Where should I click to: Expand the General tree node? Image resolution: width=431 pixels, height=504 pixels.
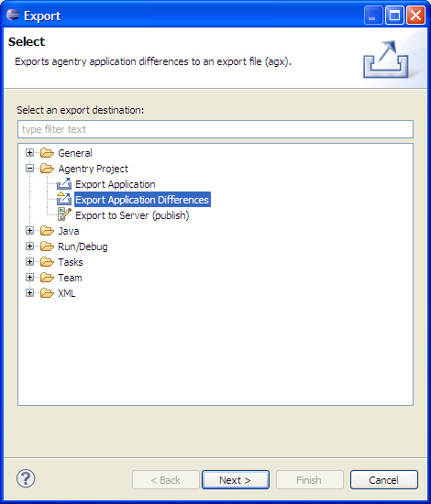click(29, 153)
